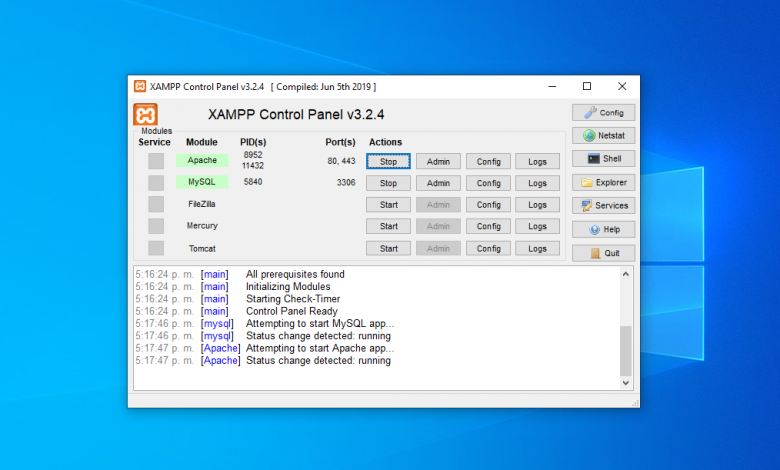
Task: Click the log line 'Initializing Modules'
Action: pyautogui.click(x=288, y=286)
